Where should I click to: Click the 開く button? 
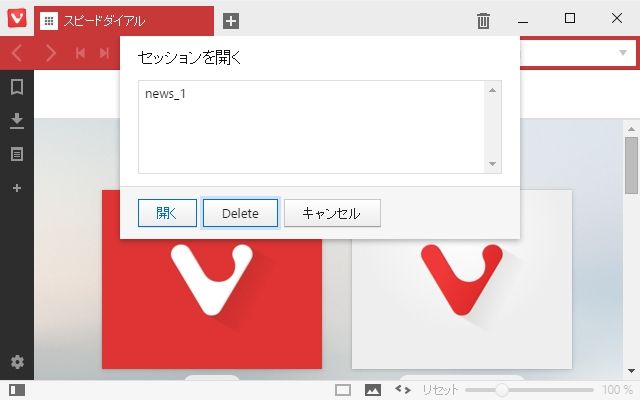tap(167, 213)
